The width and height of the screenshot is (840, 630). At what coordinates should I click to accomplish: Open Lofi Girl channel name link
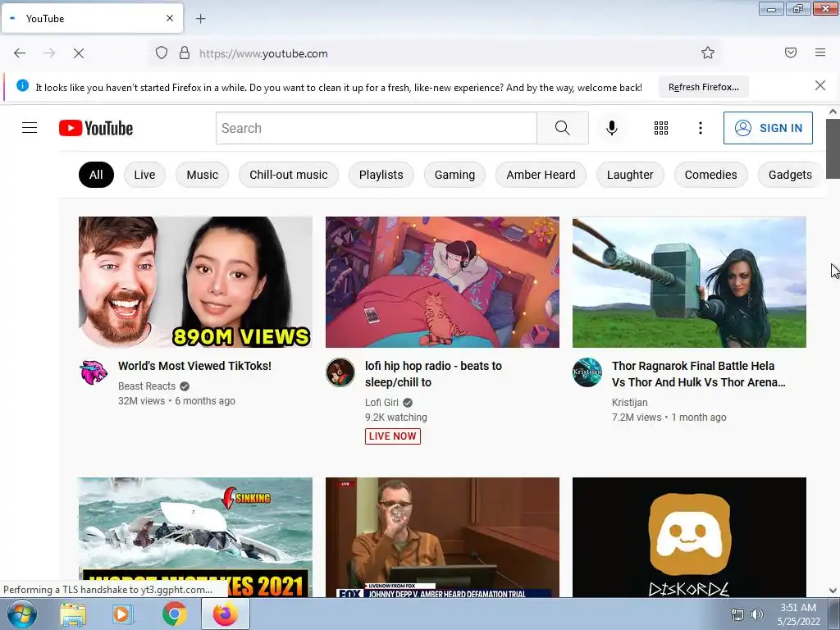382,402
